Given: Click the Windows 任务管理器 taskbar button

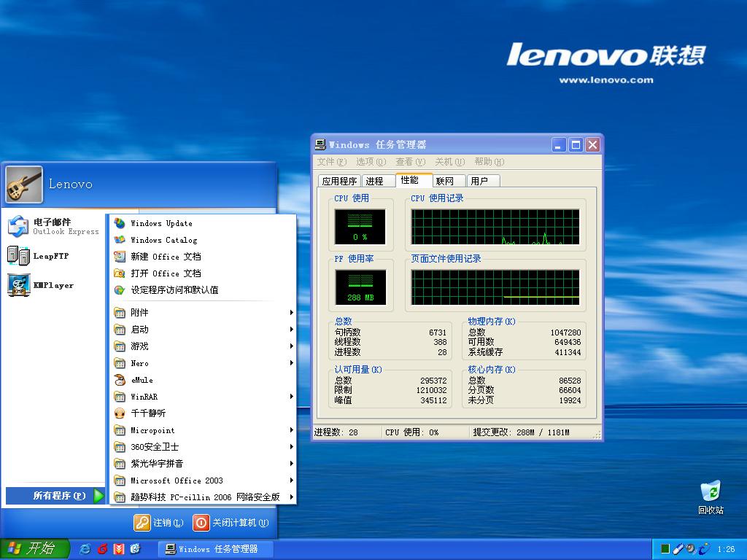Looking at the screenshot, I should tap(216, 549).
